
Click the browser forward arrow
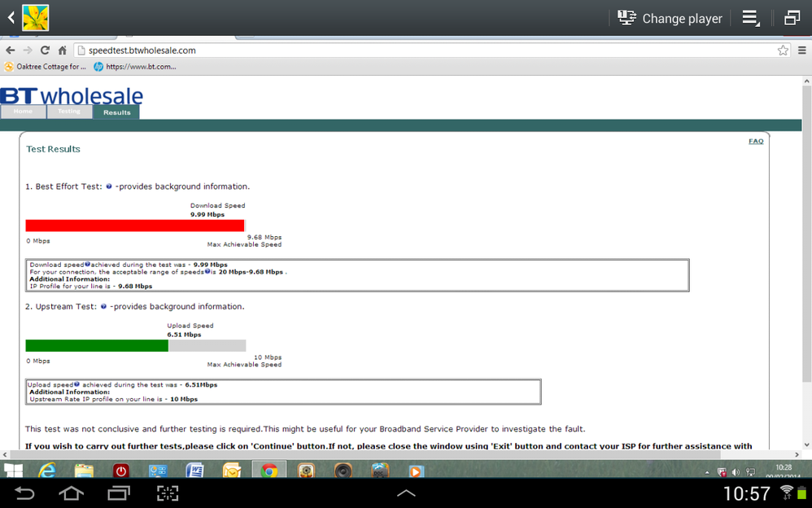(x=28, y=50)
